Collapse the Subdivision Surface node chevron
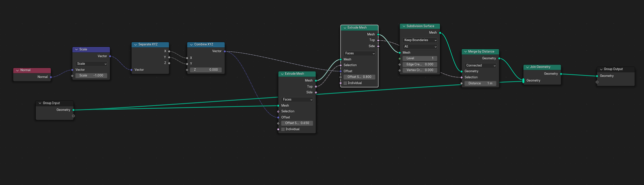 coord(404,26)
